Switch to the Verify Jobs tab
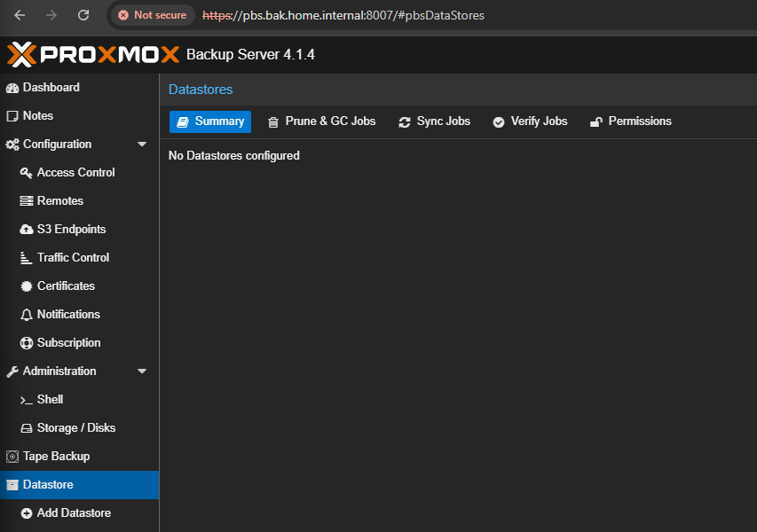This screenshot has height=532, width=757. 530,121
